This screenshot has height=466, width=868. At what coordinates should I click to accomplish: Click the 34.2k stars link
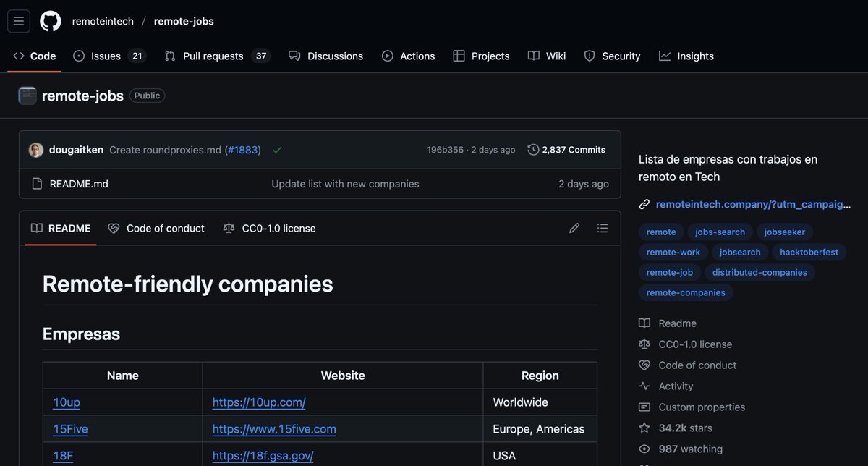coord(685,428)
